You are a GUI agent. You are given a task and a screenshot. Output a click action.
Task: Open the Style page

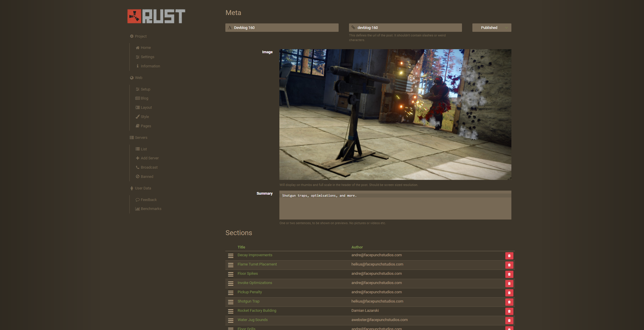(x=142, y=117)
